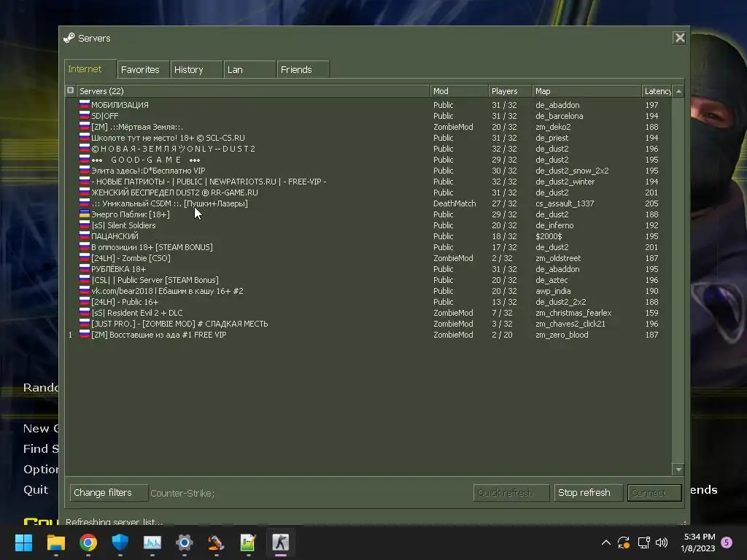This screenshot has height=560, width=747.
Task: Select server SD|OFF
Action: click(x=368, y=116)
